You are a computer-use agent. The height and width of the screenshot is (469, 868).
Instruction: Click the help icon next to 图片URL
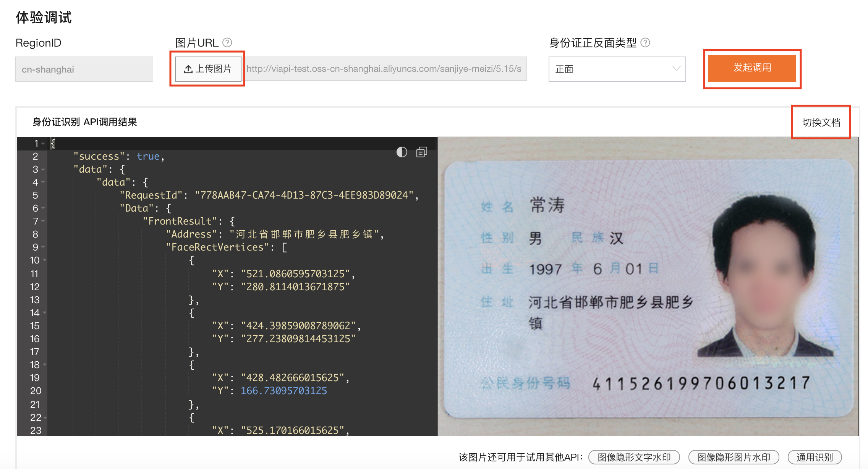coord(227,42)
